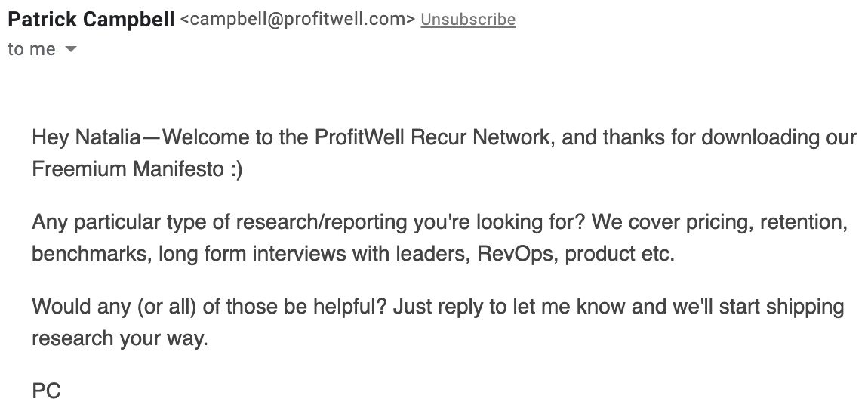The image size is (868, 417).
Task: Click the Unsubscribe link beside sender address
Action: pos(468,20)
